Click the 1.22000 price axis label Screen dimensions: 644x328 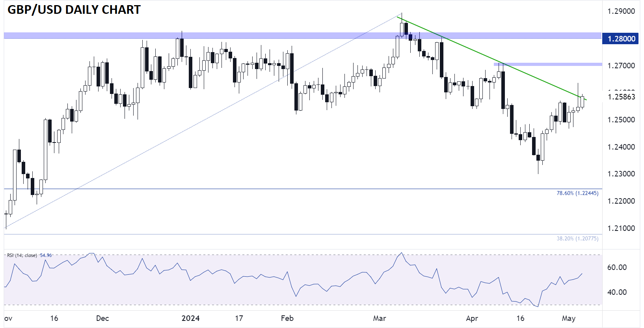(621, 201)
